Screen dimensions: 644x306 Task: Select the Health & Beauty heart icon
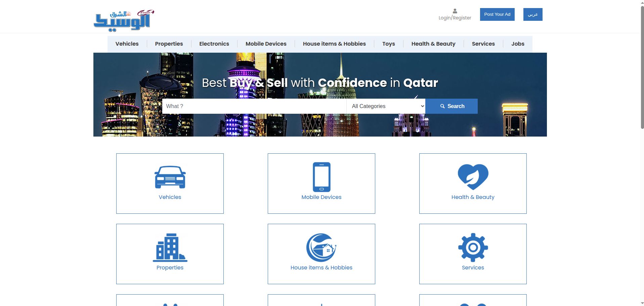tap(473, 177)
